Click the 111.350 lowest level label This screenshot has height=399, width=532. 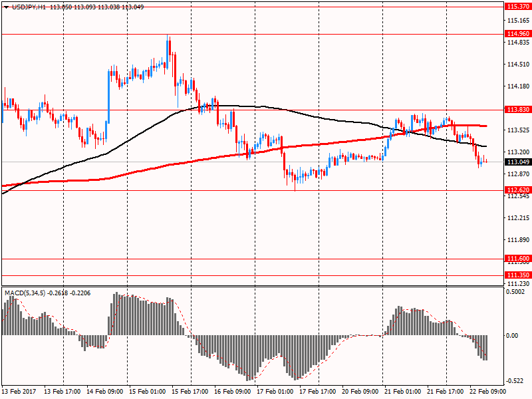point(518,275)
